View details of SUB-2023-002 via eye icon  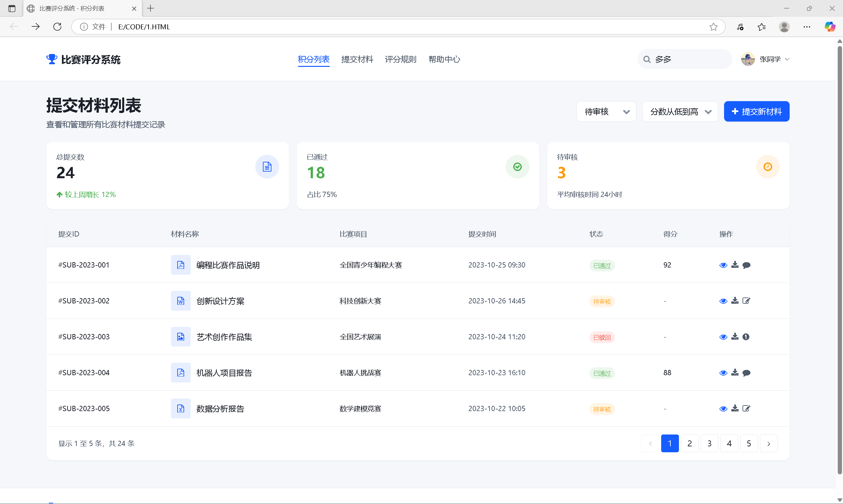point(723,301)
